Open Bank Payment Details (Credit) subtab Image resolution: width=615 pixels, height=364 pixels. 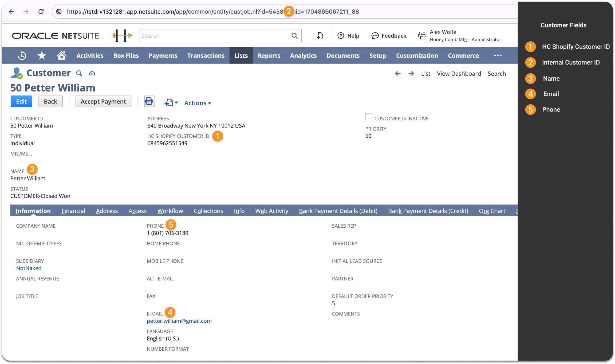(428, 211)
